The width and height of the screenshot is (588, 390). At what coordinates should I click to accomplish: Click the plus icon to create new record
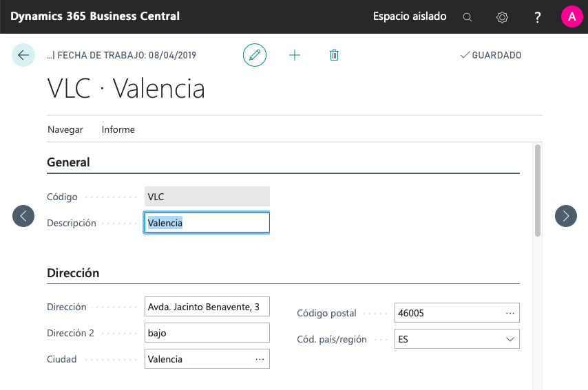coord(295,55)
